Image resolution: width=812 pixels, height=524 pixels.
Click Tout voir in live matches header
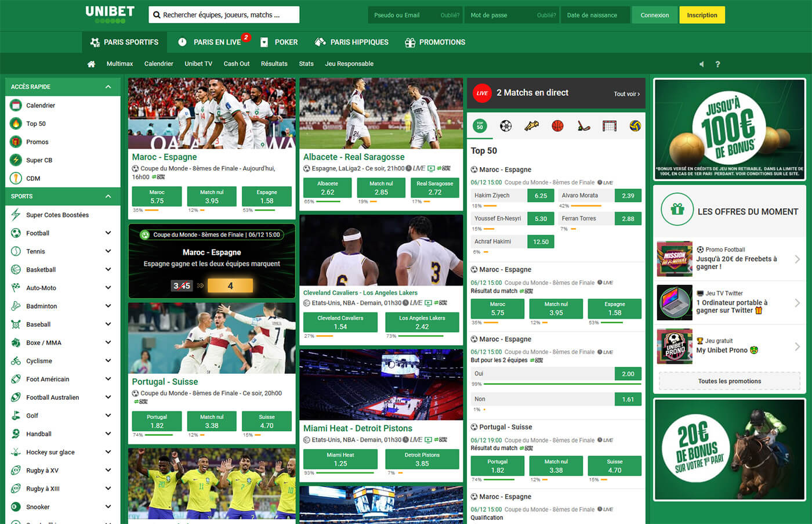click(627, 94)
